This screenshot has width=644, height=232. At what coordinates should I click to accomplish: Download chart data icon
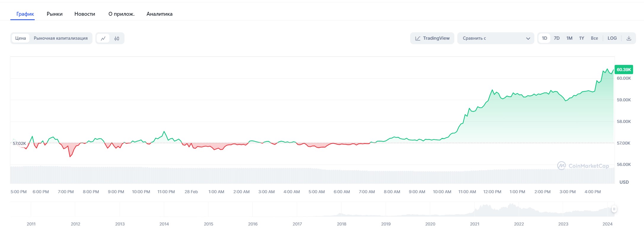pyautogui.click(x=629, y=38)
